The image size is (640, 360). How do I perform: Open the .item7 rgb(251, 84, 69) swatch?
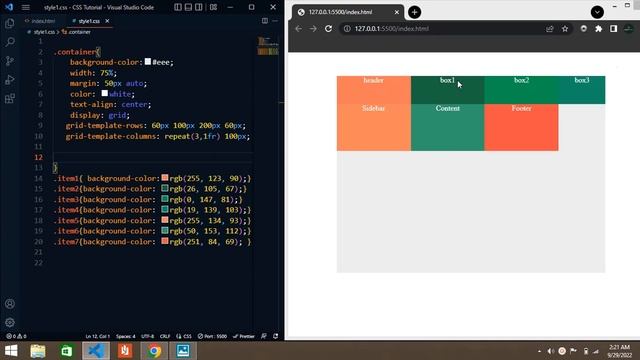[165, 242]
